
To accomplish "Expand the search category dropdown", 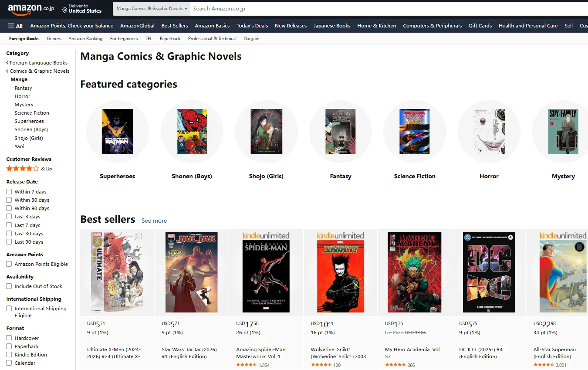I will point(152,9).
